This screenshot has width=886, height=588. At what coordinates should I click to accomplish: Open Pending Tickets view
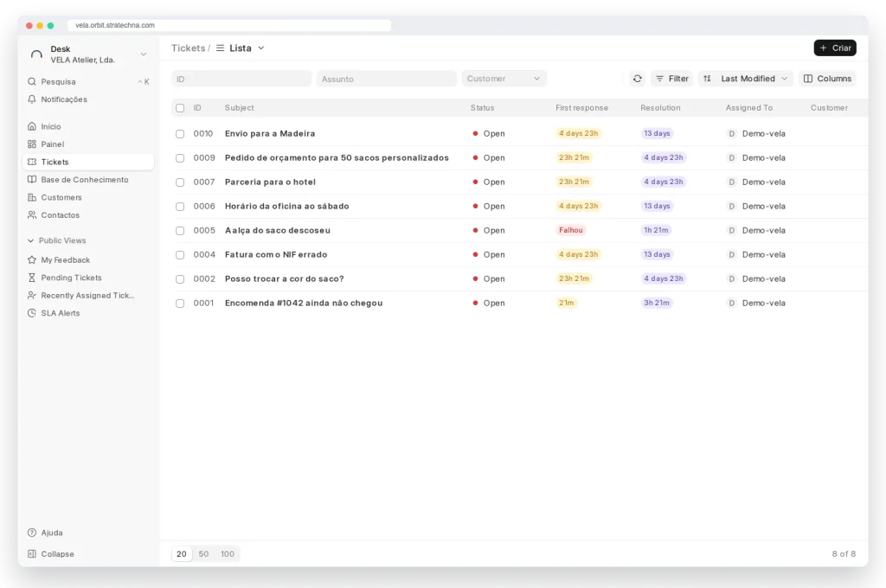88,278
